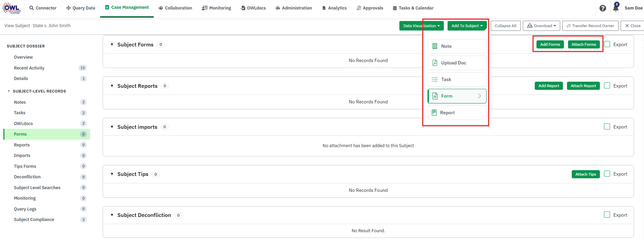The image size is (644, 240).
Task: Open the Query Data tab
Action: pos(80,8)
